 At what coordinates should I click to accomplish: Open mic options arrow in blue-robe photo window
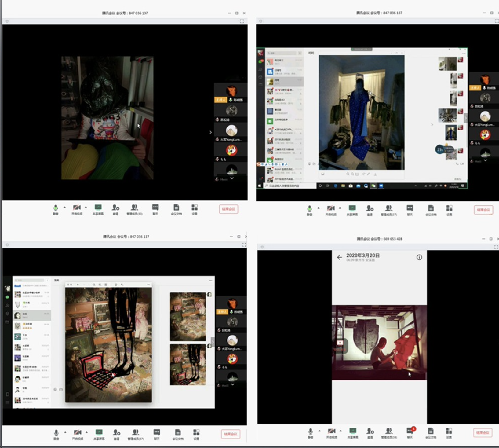tap(319, 208)
